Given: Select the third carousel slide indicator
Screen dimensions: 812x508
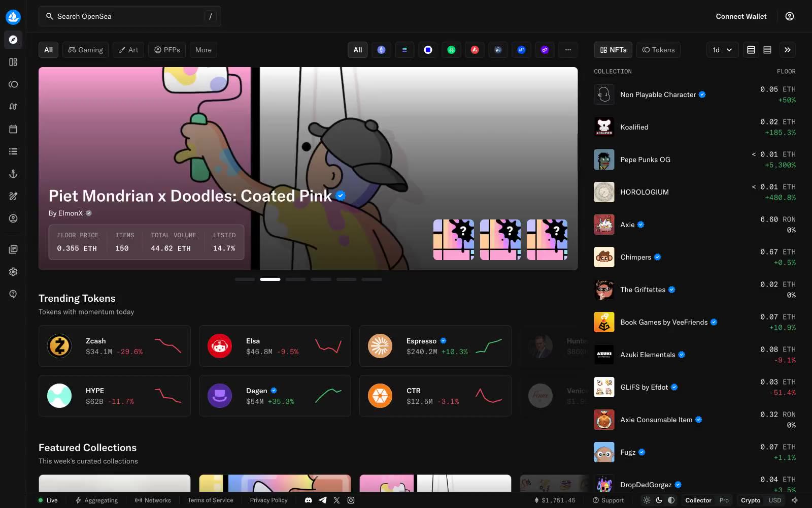Looking at the screenshot, I should tap(295, 279).
